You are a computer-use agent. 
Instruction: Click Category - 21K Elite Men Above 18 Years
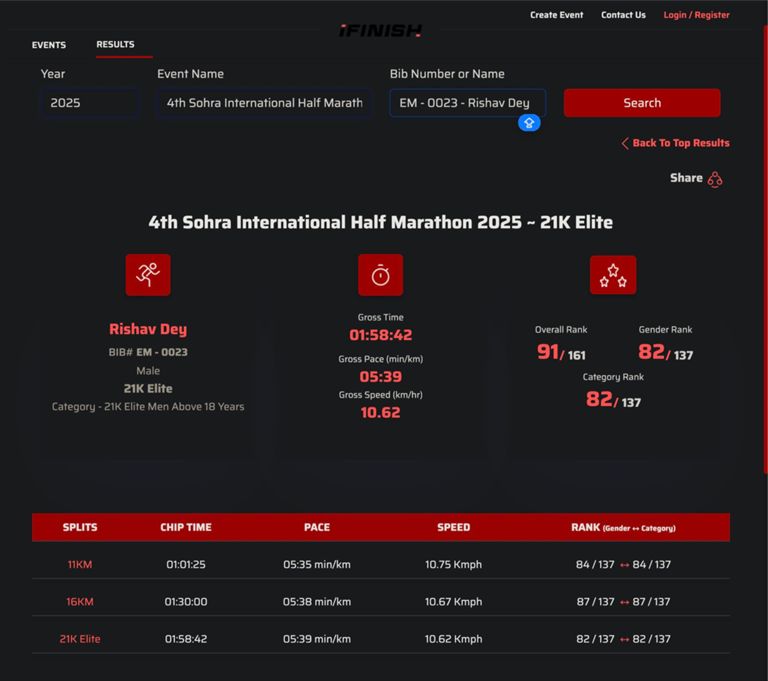(148, 407)
